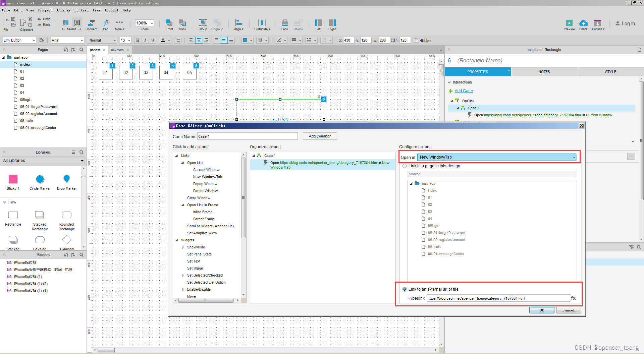This screenshot has height=354, width=644.
Task: Open the Help menu
Action: [x=126, y=10]
